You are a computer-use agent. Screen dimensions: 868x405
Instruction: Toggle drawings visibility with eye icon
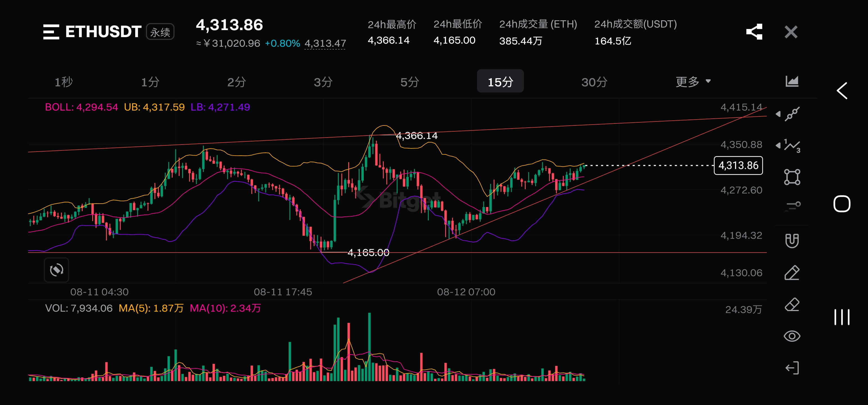[x=792, y=336]
